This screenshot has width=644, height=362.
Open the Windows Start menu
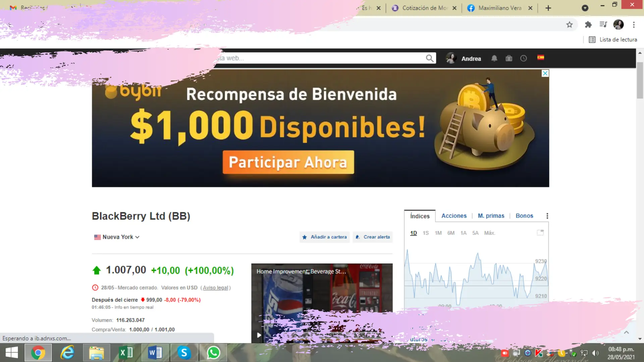pos(12,353)
